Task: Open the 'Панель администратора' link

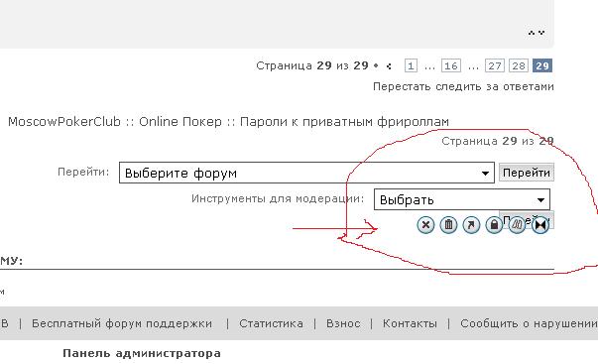Action: pos(142,353)
